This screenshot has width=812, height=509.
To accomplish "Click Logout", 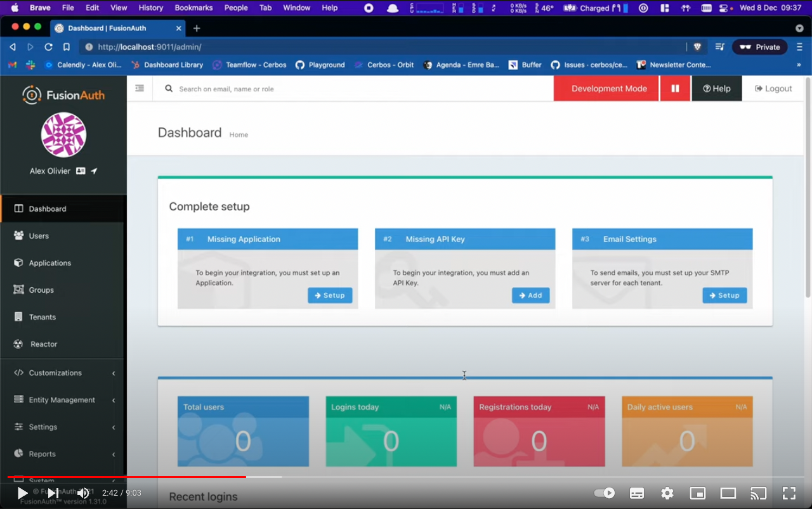I will click(773, 89).
